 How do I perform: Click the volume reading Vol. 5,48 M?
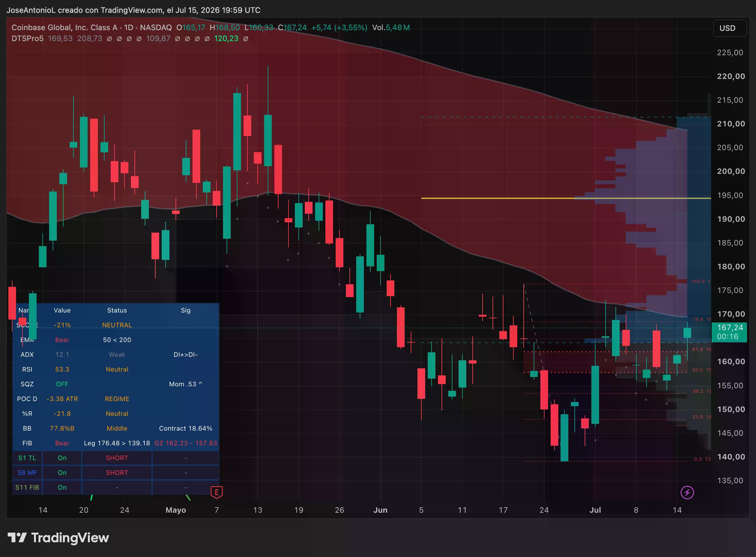pos(391,28)
